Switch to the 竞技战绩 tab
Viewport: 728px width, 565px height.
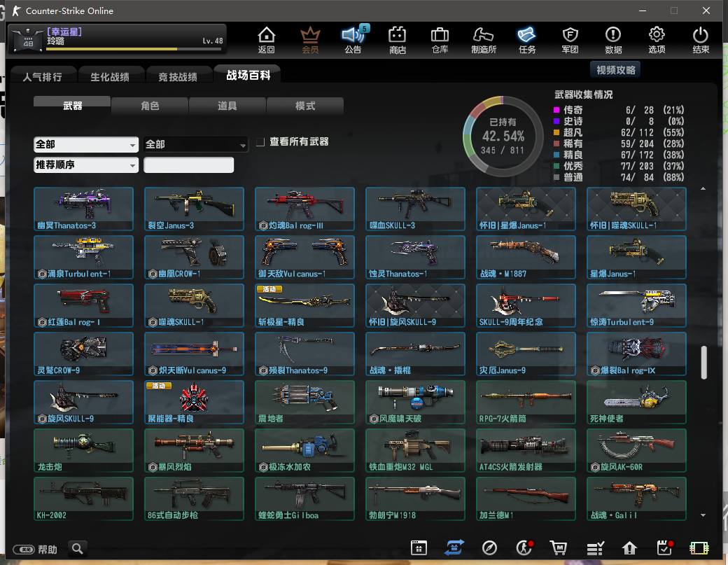point(178,76)
